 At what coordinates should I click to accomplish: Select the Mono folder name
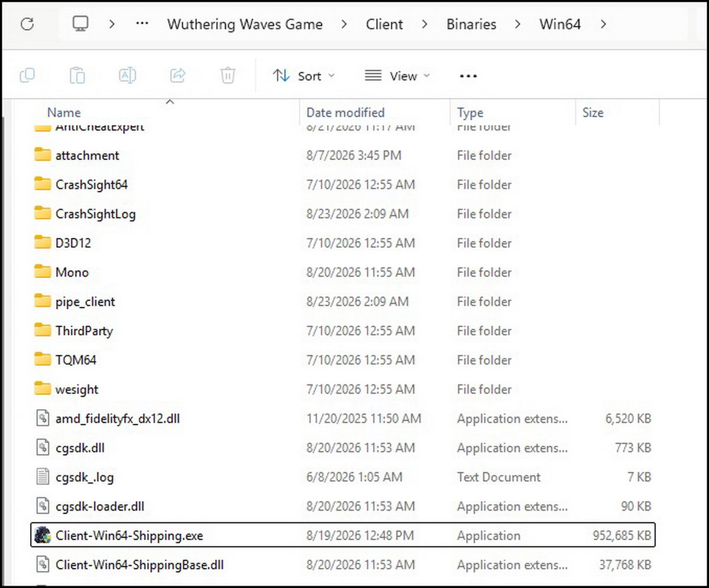point(72,272)
